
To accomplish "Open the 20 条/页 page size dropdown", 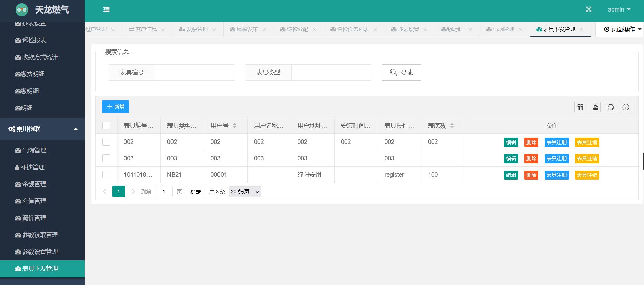I will tap(245, 192).
